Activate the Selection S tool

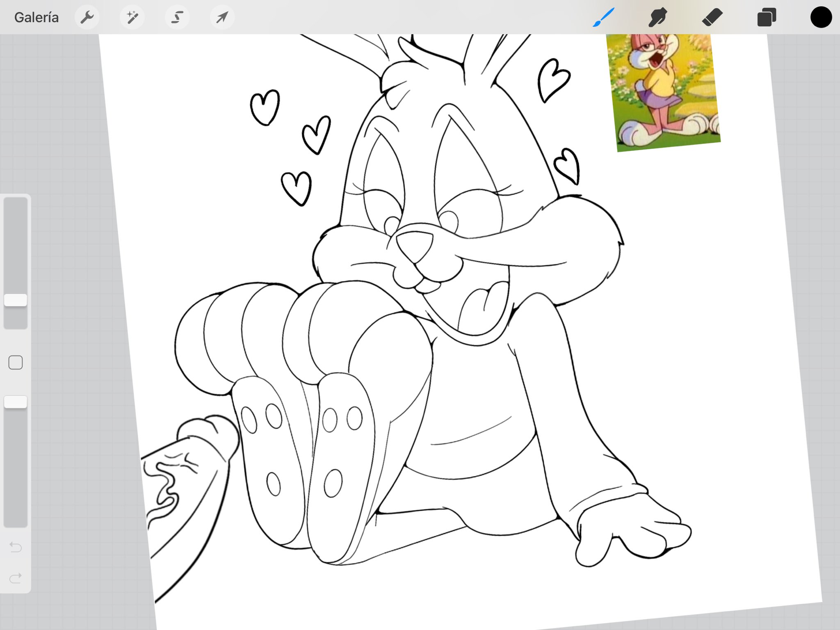tap(177, 18)
